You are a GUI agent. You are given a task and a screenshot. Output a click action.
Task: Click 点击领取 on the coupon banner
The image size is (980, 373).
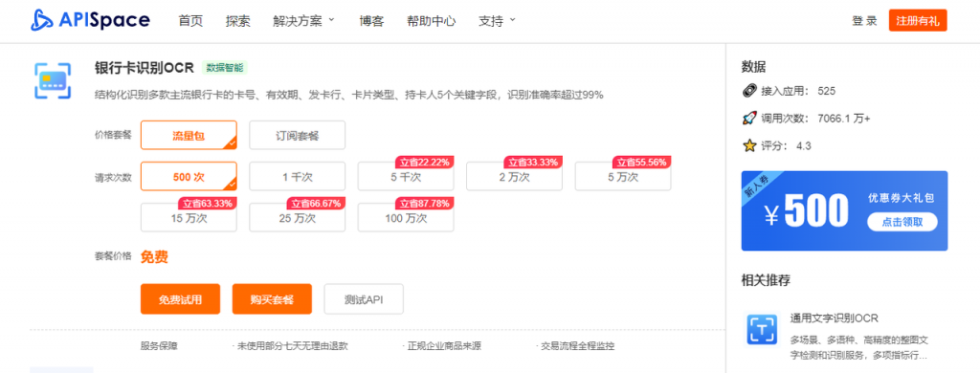(902, 222)
